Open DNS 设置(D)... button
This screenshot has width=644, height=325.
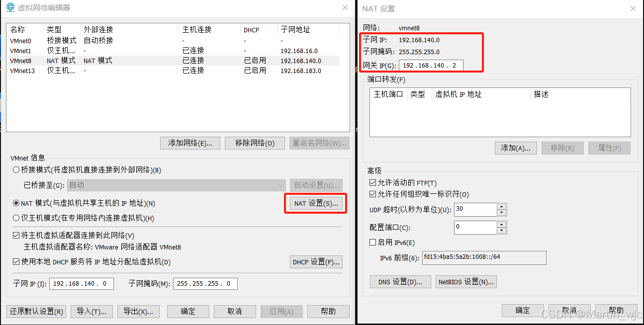401,282
